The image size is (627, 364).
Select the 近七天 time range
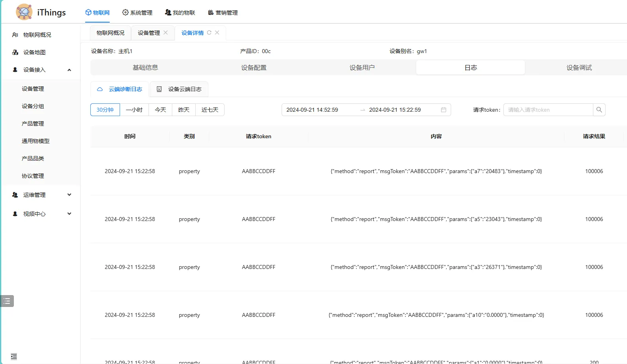(x=210, y=110)
